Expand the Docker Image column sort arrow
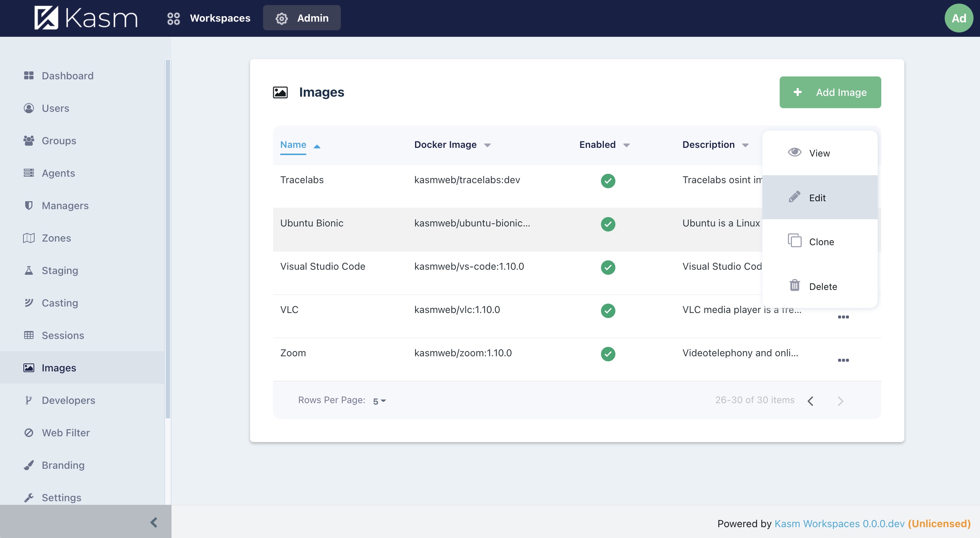This screenshot has height=538, width=980. [x=487, y=145]
